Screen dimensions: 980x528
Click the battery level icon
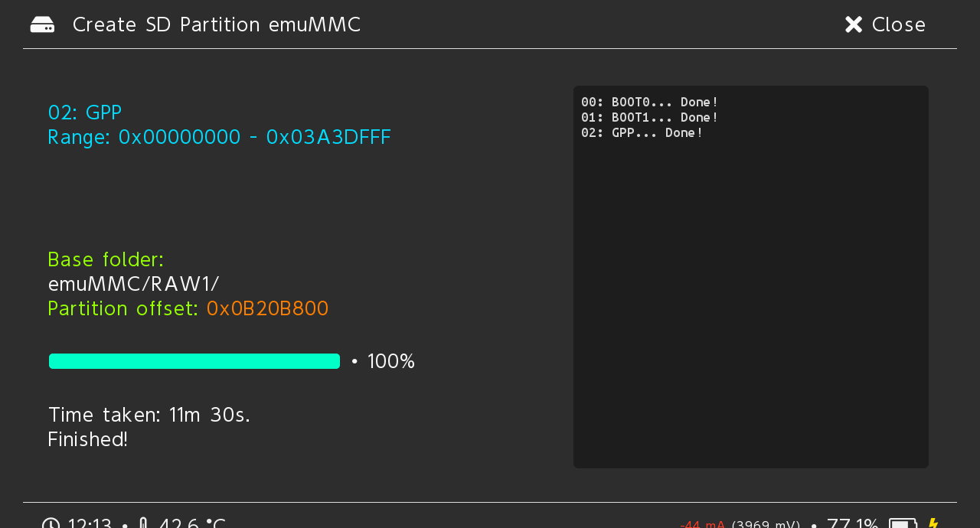[903, 524]
